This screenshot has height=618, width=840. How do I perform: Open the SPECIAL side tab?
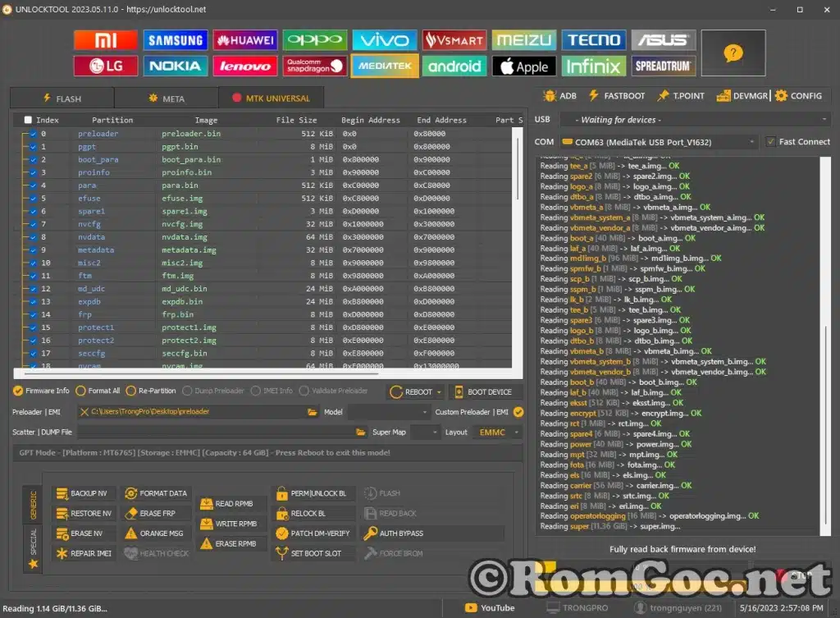[x=33, y=547]
